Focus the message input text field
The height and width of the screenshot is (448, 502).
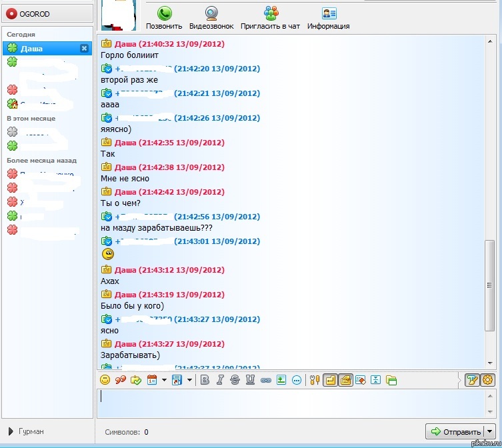point(291,403)
